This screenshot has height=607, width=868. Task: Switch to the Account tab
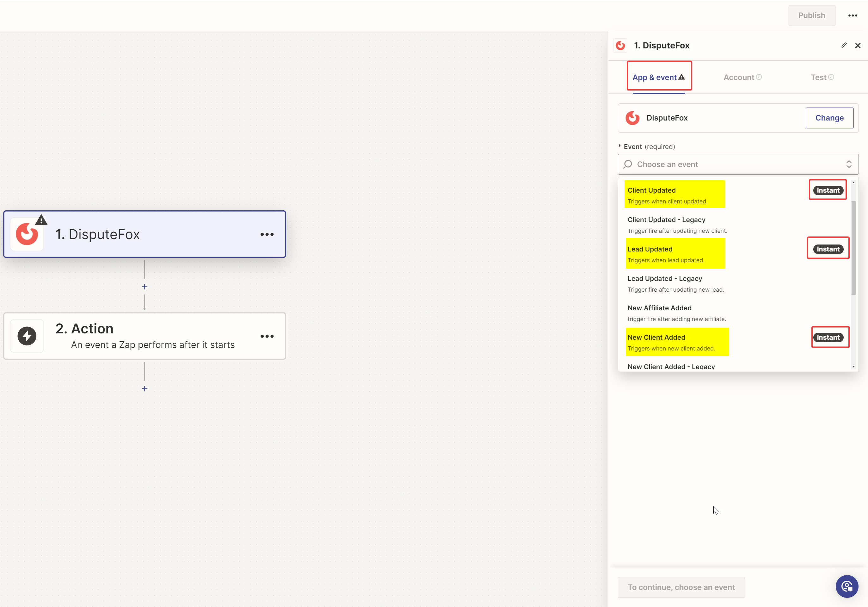[739, 77]
